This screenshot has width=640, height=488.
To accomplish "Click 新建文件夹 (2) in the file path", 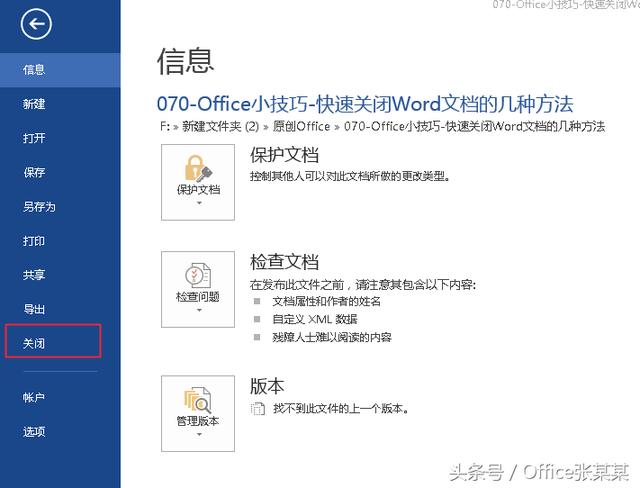I will coord(220,126).
